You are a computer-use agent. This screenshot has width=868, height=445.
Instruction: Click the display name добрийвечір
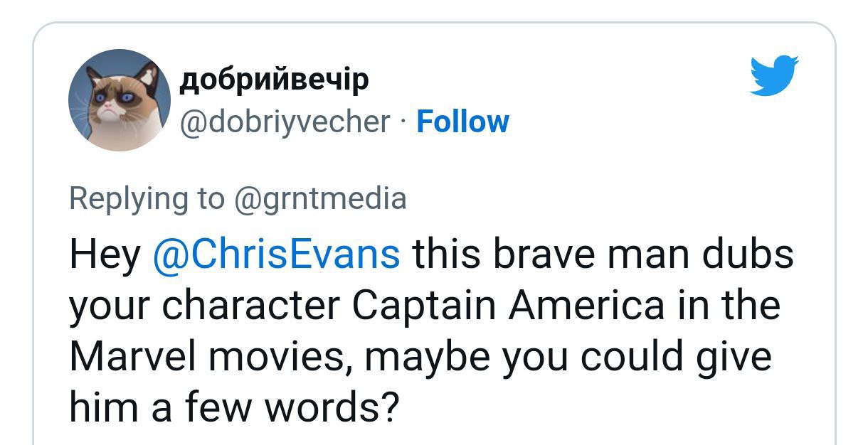(274, 80)
